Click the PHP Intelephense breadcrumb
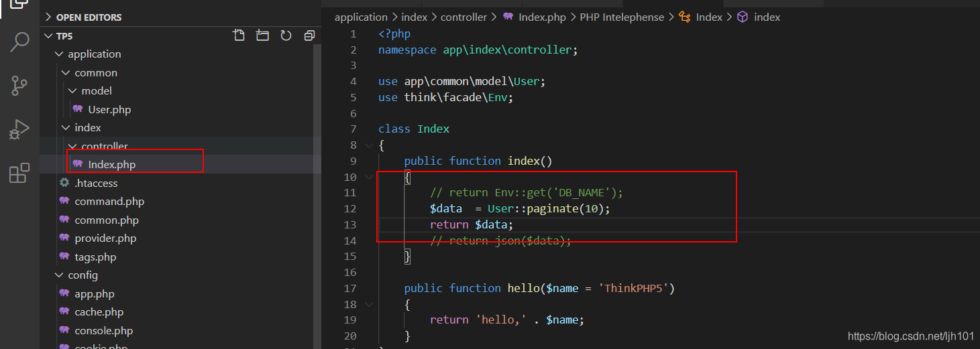This screenshot has width=980, height=349. [x=622, y=17]
